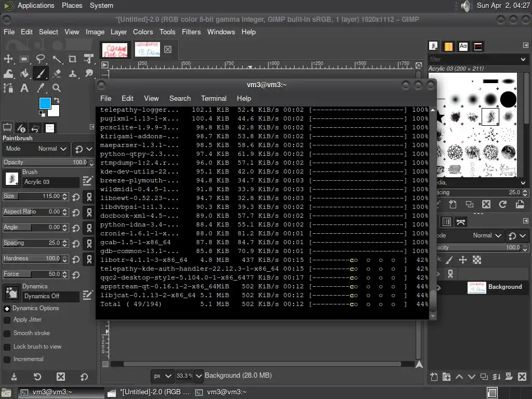Toggle Quick Mask at canvas corner

point(105,364)
